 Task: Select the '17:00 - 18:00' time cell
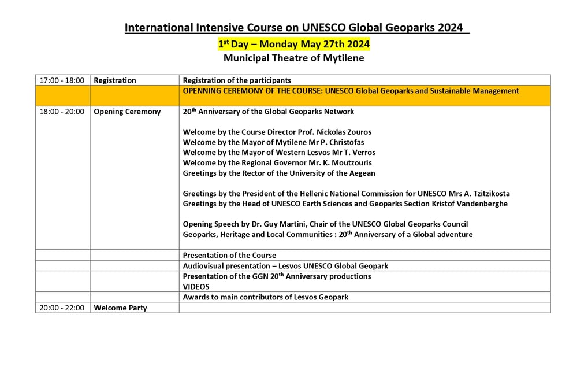point(62,80)
